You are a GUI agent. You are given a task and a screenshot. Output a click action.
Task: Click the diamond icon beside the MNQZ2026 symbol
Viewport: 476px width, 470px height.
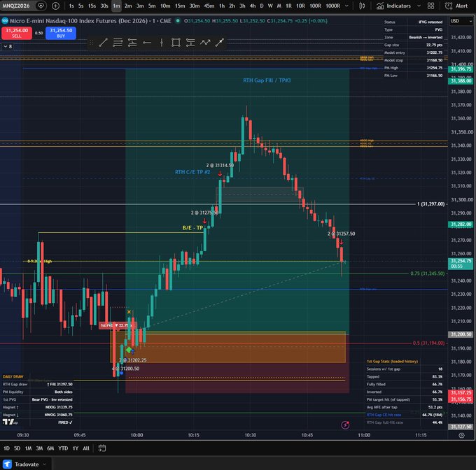41,6
